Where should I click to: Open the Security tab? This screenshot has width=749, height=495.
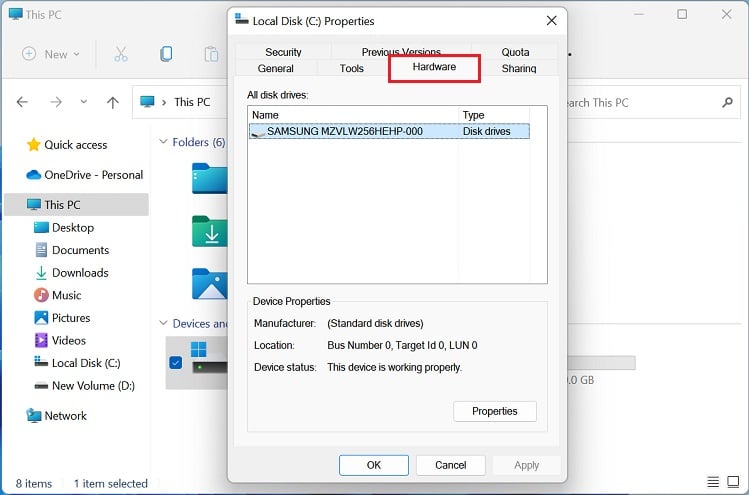click(283, 52)
